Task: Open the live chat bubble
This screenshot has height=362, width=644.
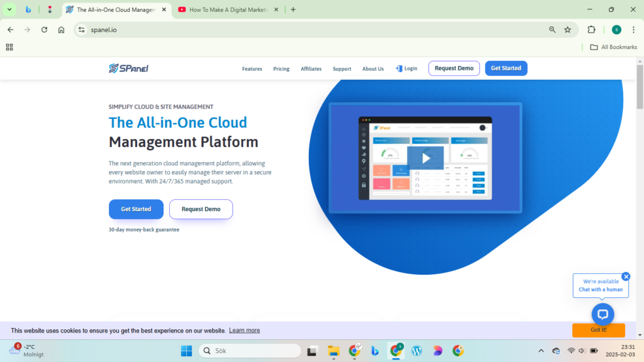Action: tap(603, 314)
